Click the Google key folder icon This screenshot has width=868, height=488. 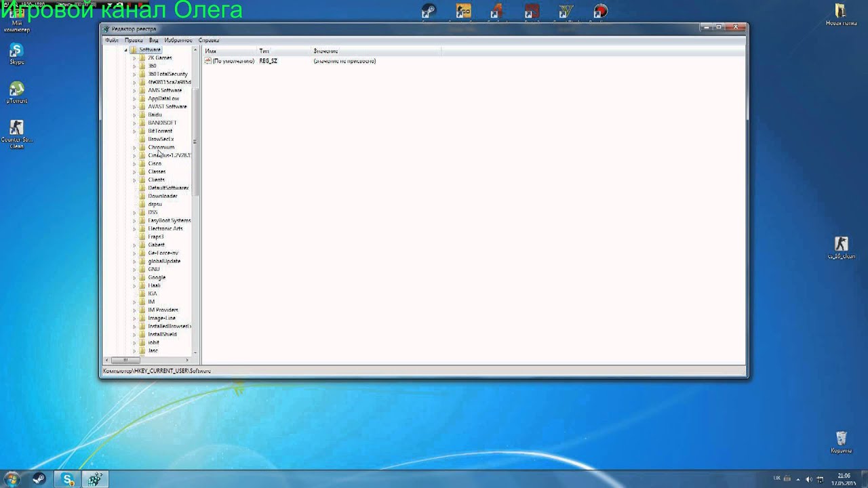click(142, 277)
